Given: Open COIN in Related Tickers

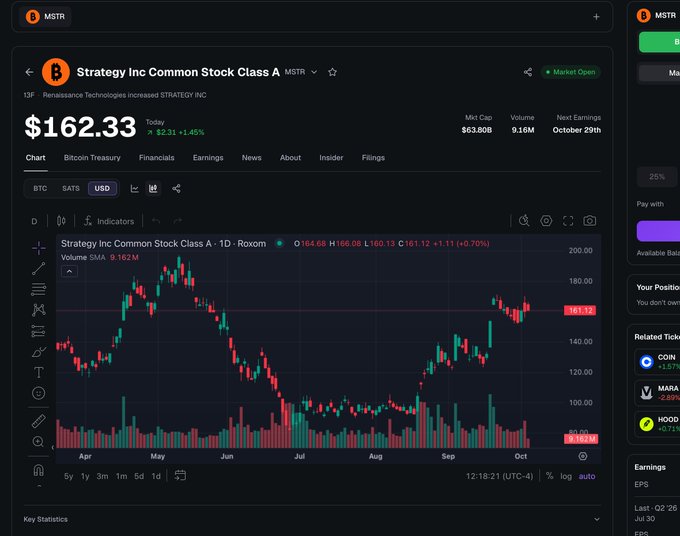Looking at the screenshot, I should click(657, 362).
